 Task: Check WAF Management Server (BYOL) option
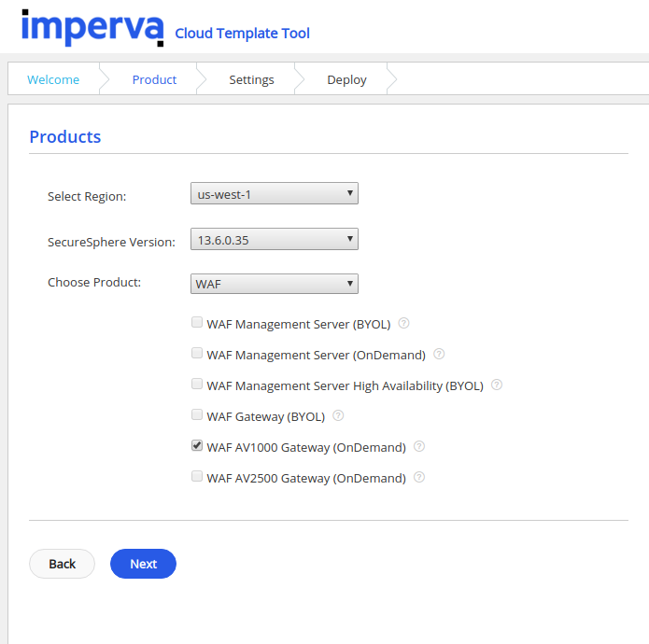coord(197,323)
